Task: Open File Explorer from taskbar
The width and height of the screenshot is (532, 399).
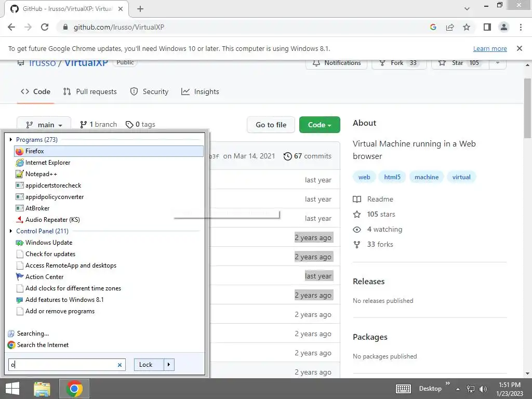Action: pos(42,389)
